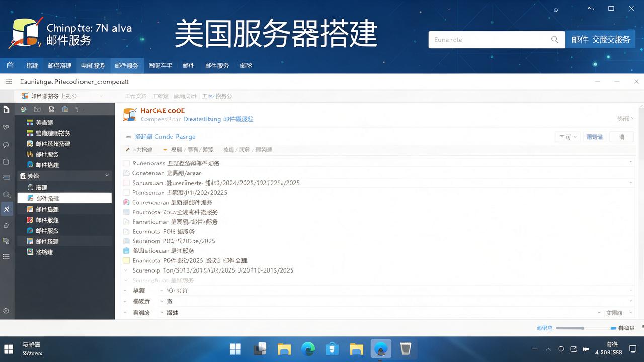Check the yellow box on the Enanκota row

[126, 260]
